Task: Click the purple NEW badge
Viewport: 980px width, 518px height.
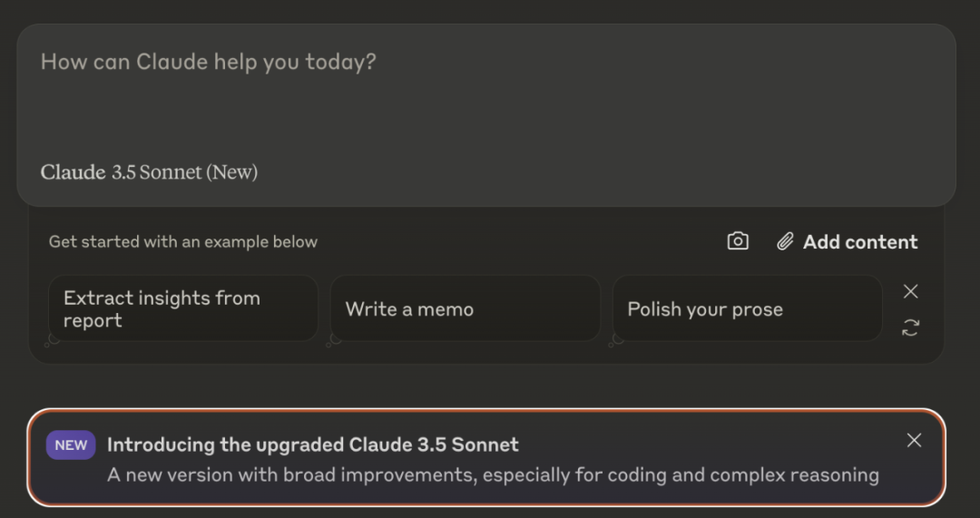Action: pyautogui.click(x=71, y=445)
